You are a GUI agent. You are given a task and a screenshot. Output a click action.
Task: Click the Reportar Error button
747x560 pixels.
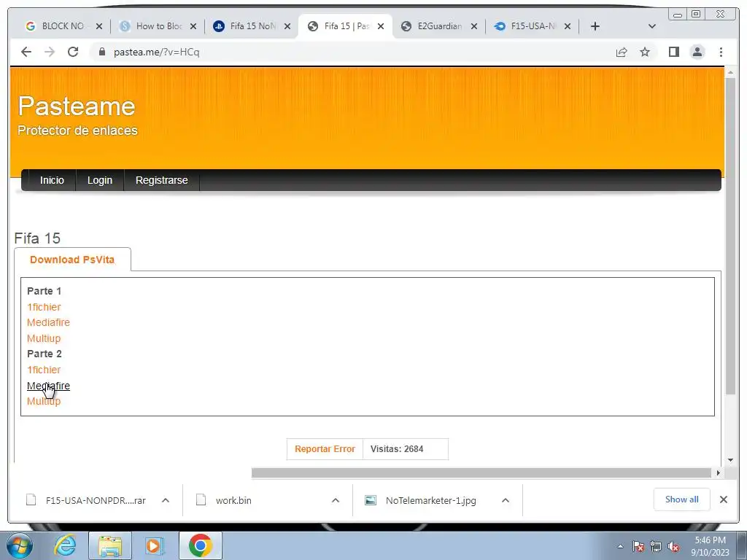(325, 449)
